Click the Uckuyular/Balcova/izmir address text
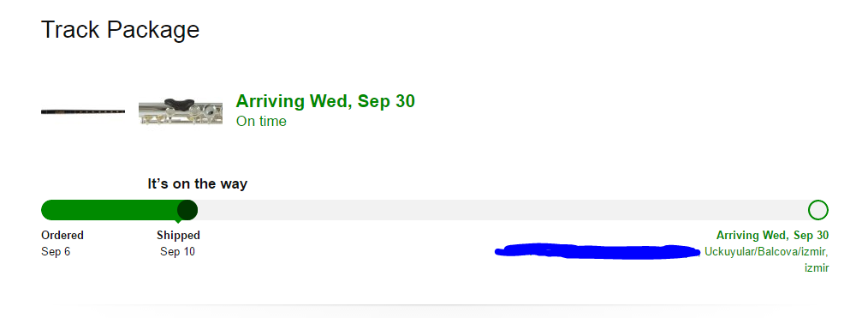The image size is (868, 318). pyautogui.click(x=767, y=252)
